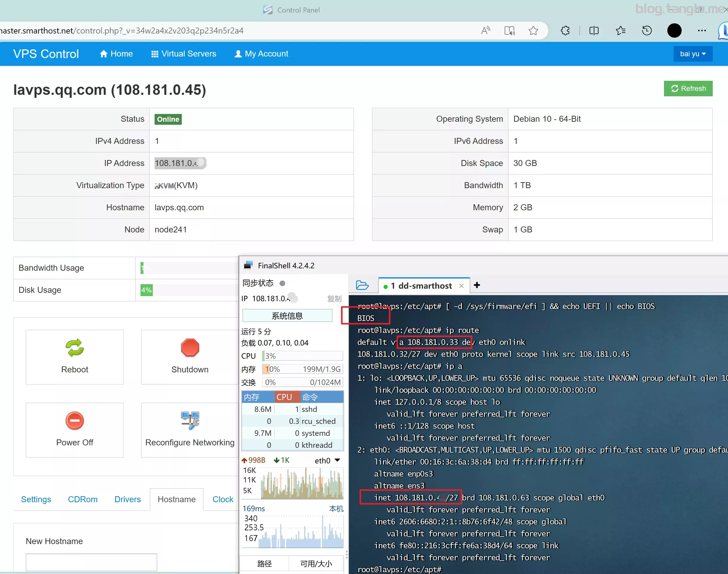Viewport: 728px width, 574px height.
Task: Click Reconfigure Networking icon
Action: click(190, 421)
